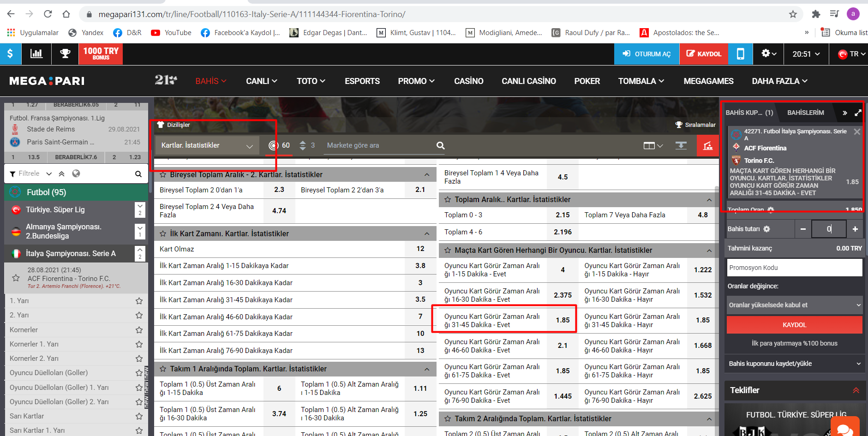This screenshot has width=868, height=436.
Task: Open the DAHA FAZLA menu
Action: click(779, 81)
